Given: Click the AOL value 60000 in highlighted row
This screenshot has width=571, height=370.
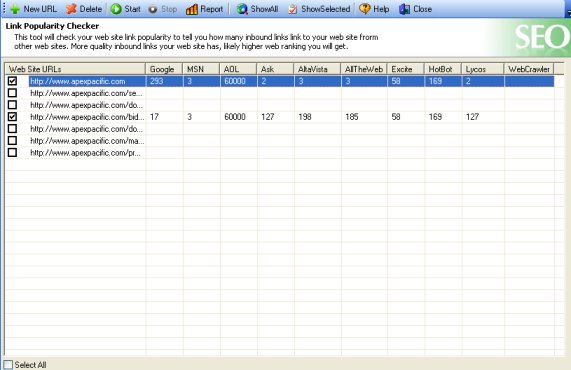Looking at the screenshot, I should tap(235, 81).
